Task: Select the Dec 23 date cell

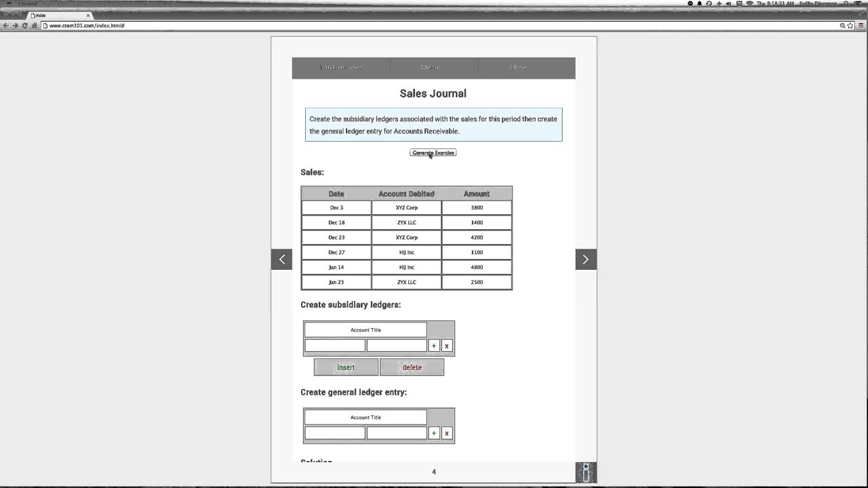Action: [336, 237]
